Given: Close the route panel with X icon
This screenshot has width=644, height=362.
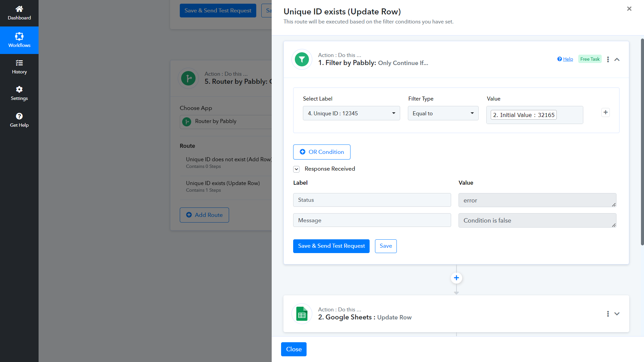Looking at the screenshot, I should pyautogui.click(x=629, y=9).
